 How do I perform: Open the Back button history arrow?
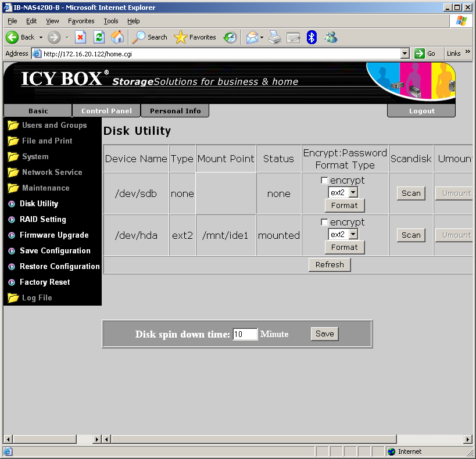pos(41,38)
